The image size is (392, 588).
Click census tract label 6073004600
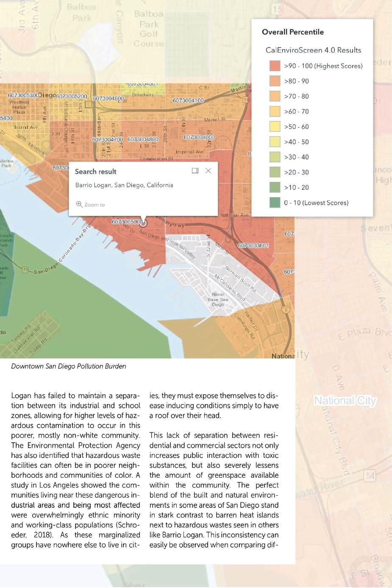pyautogui.click(x=108, y=98)
